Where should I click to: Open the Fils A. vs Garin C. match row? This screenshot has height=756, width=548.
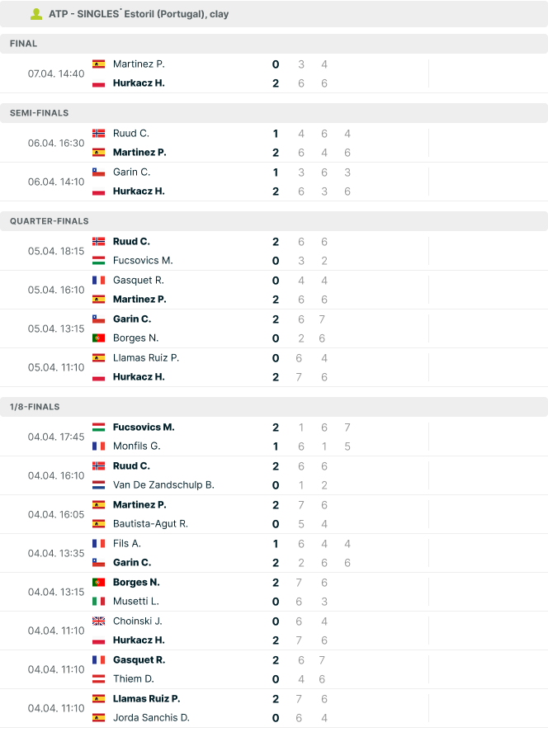(274, 553)
